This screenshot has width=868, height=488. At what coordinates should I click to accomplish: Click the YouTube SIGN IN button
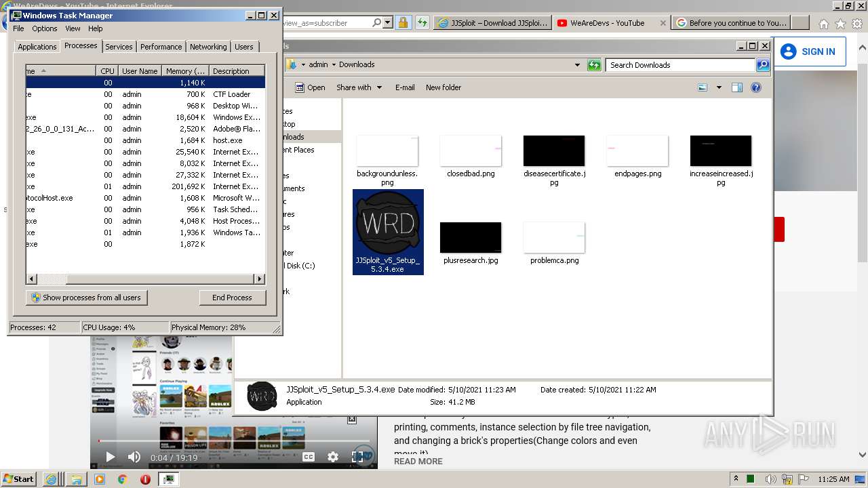pos(808,52)
